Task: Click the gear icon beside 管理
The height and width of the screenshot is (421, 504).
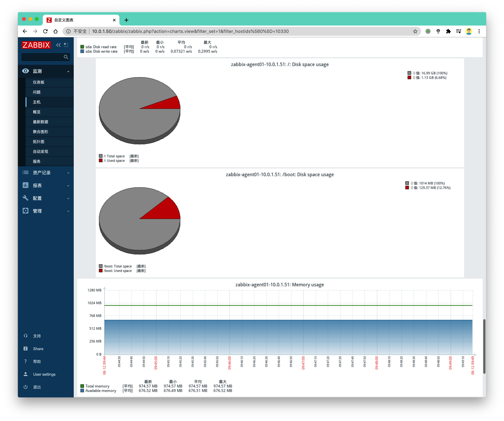Action: [25, 211]
